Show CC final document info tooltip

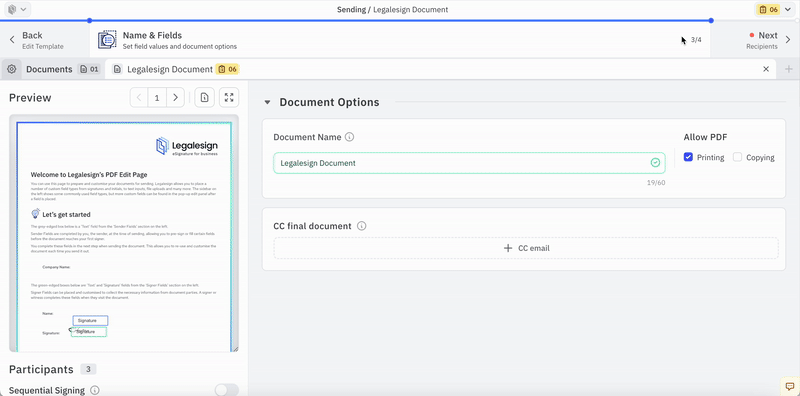click(x=362, y=226)
